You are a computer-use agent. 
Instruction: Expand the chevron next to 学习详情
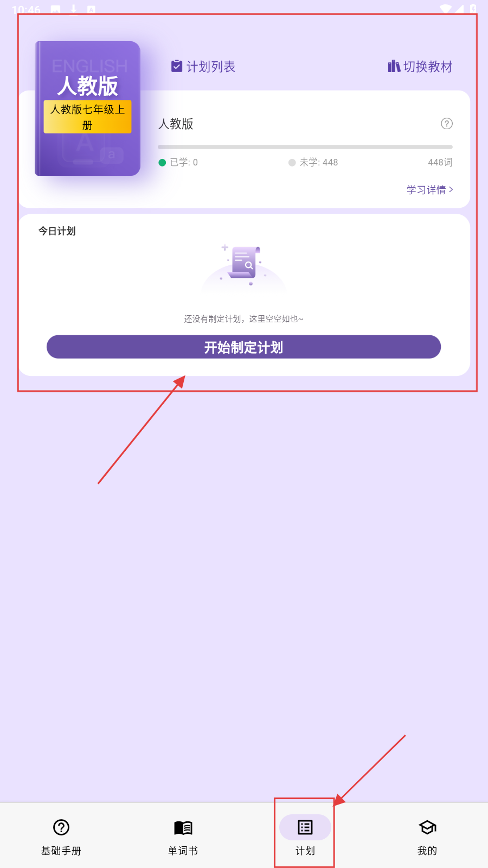[x=451, y=189]
